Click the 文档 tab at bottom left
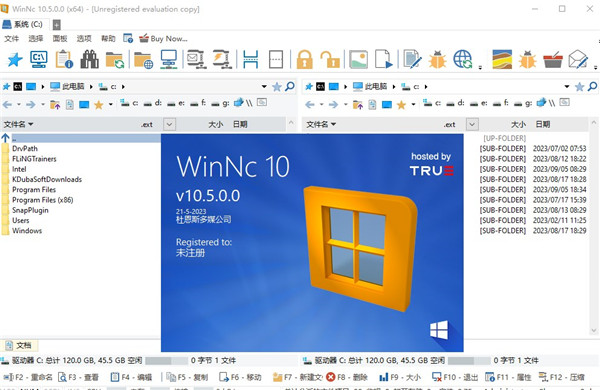 pyautogui.click(x=19, y=345)
